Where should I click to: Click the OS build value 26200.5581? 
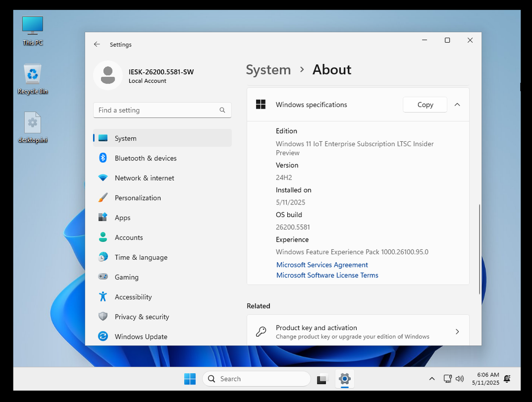click(x=292, y=227)
